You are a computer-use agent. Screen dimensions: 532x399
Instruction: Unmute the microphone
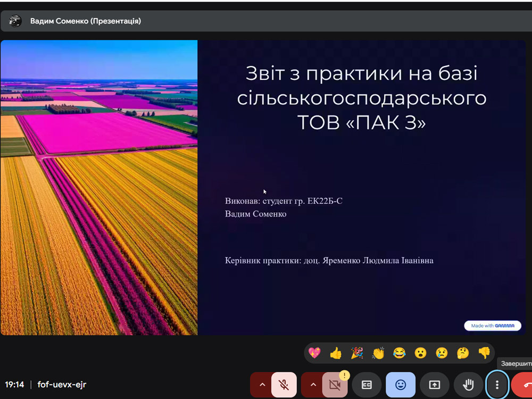click(x=284, y=385)
